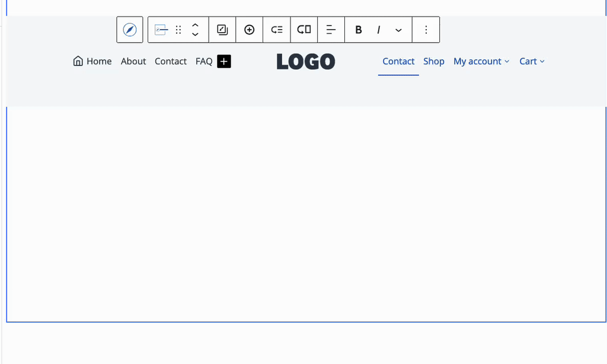Add a block with the black plus button
Viewport: 607px width, 364px height.
(224, 61)
